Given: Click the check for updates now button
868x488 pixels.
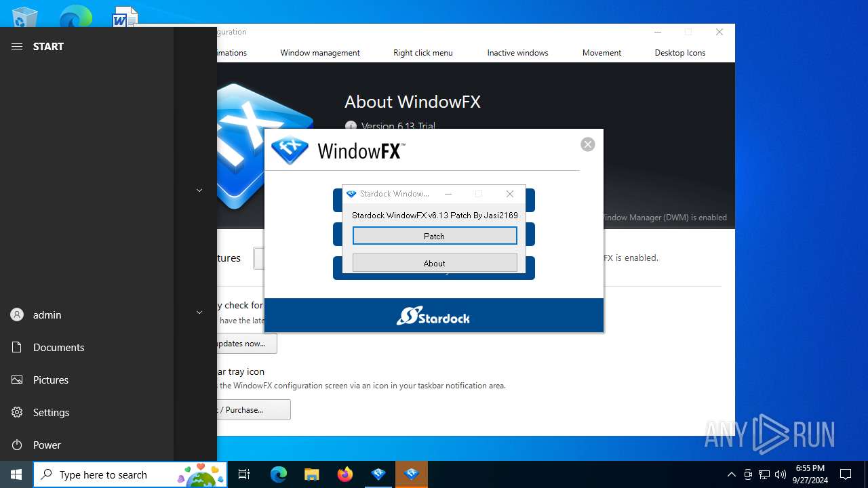Looking at the screenshot, I should (x=247, y=344).
